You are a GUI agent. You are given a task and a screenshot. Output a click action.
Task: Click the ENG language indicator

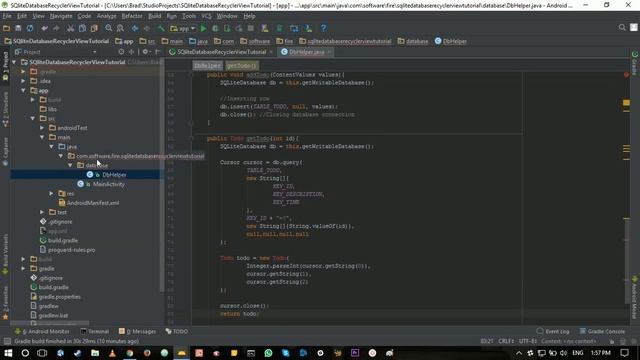click(578, 353)
